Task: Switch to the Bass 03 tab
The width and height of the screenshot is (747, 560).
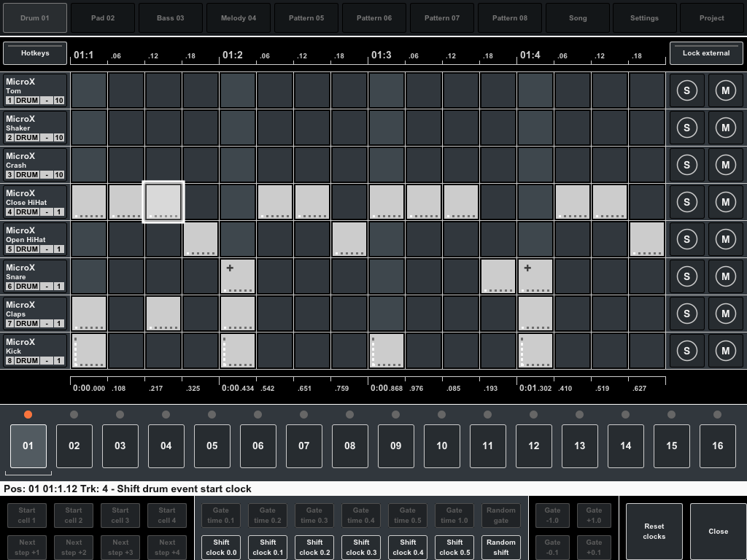Action: (x=170, y=17)
